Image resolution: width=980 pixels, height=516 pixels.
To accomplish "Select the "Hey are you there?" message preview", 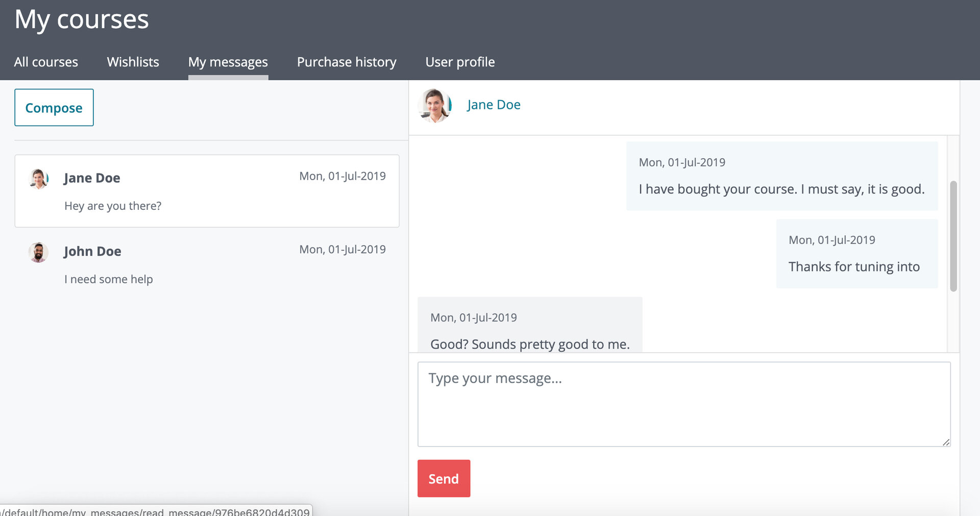I will [x=113, y=206].
